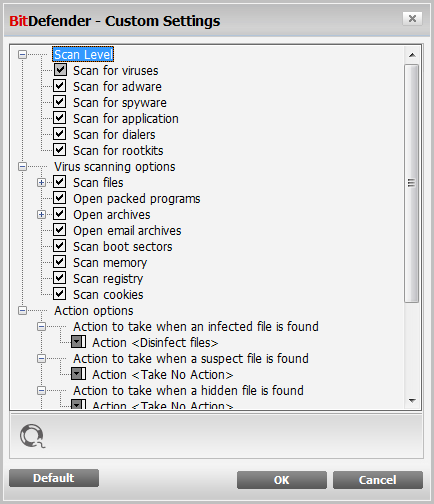The image size is (434, 504).
Task: Uncheck Scan cookies option
Action: pos(60,294)
